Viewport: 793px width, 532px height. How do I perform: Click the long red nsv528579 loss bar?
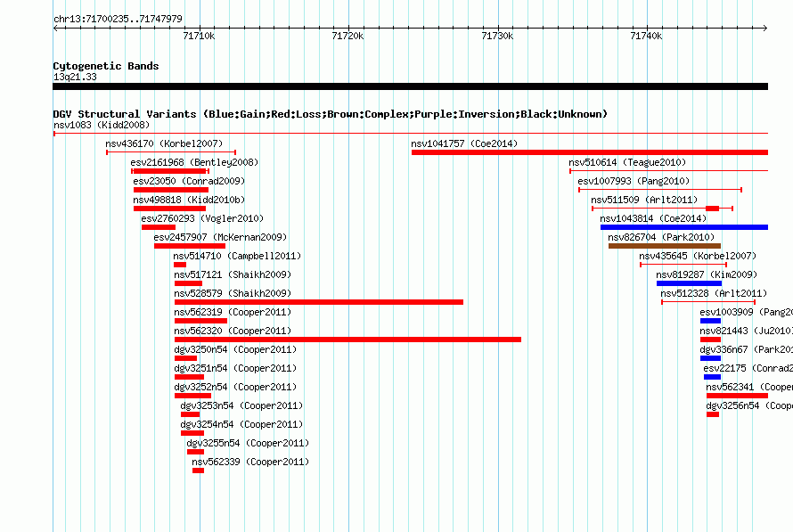(x=319, y=302)
